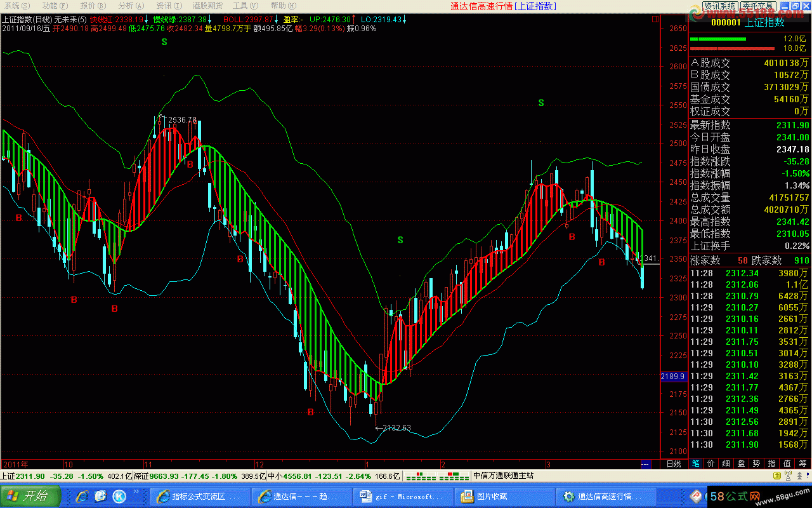Click arrow next to 慢线绿 value
The image size is (812, 508).
(x=211, y=20)
